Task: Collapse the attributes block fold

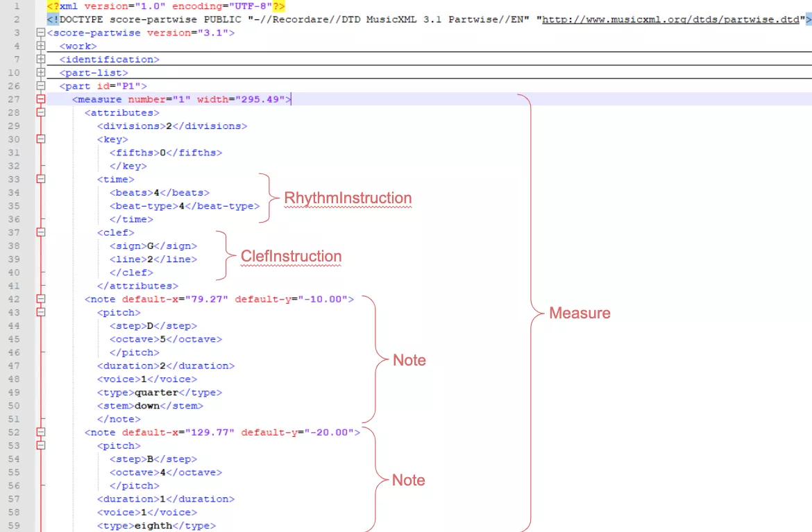Action: point(40,112)
